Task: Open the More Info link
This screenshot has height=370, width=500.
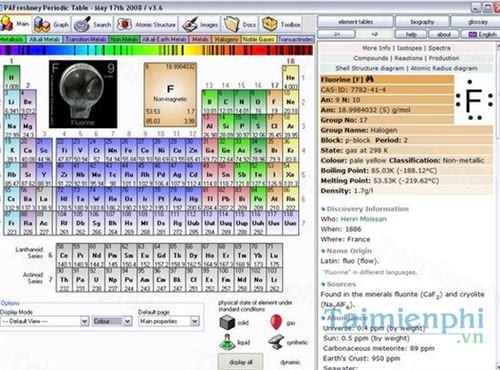Action: [x=376, y=48]
